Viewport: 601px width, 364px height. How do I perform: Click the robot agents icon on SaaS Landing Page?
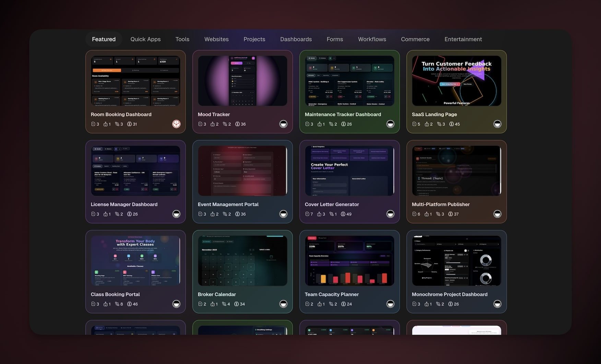(427, 124)
